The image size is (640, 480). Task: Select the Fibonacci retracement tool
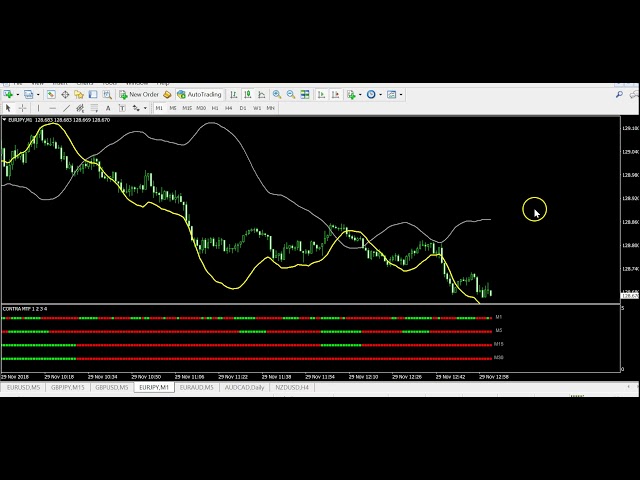(x=94, y=108)
